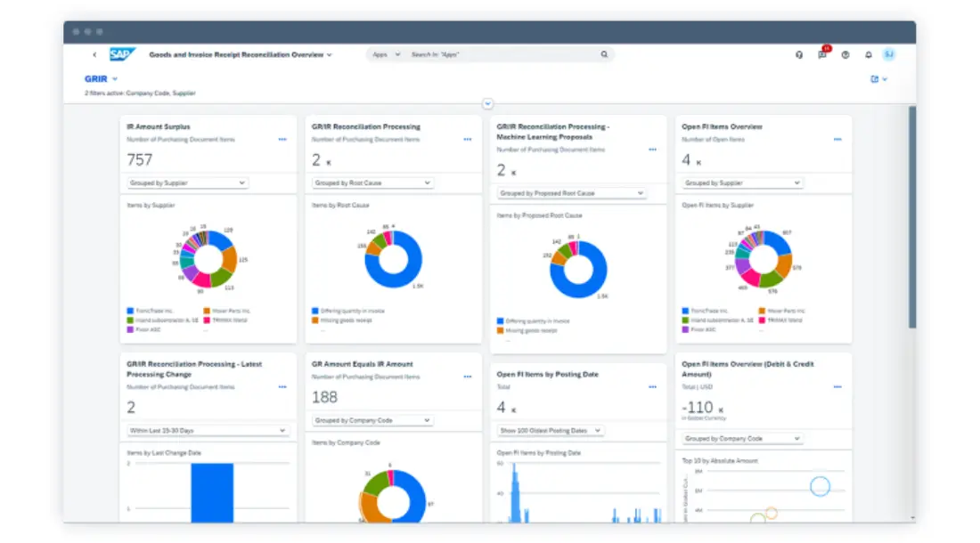Open Grouped by Company Code dropdown on GR Amount Equals IR Amount
Viewport: 980px width, 543px height.
tap(372, 420)
